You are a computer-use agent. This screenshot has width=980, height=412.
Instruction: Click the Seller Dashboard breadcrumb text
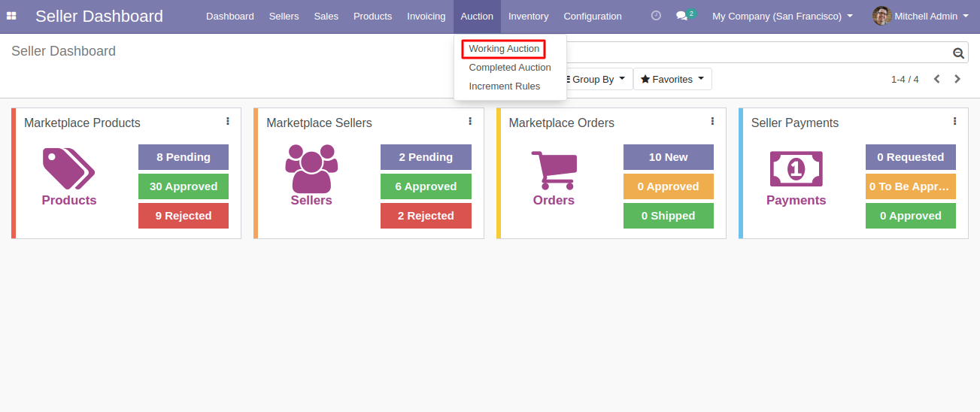[63, 51]
